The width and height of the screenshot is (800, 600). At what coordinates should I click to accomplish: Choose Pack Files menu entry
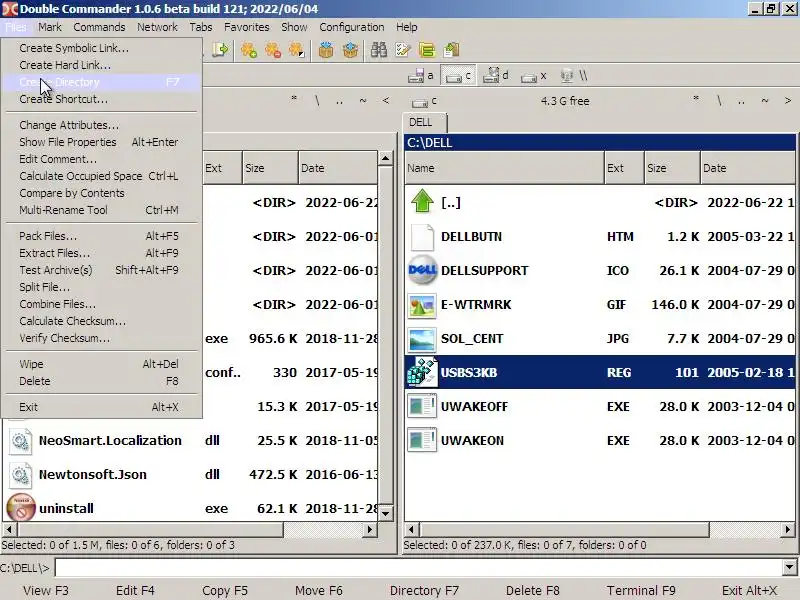[102, 236]
